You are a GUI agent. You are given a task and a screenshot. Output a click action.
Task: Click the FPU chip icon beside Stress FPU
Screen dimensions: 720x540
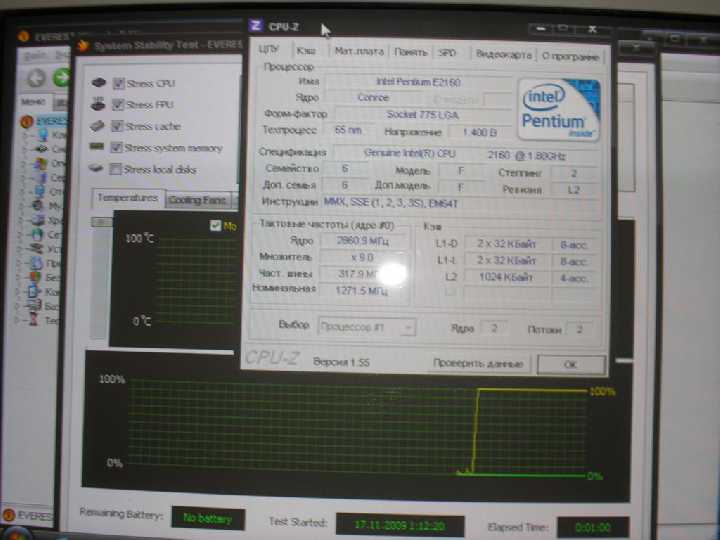[x=98, y=104]
